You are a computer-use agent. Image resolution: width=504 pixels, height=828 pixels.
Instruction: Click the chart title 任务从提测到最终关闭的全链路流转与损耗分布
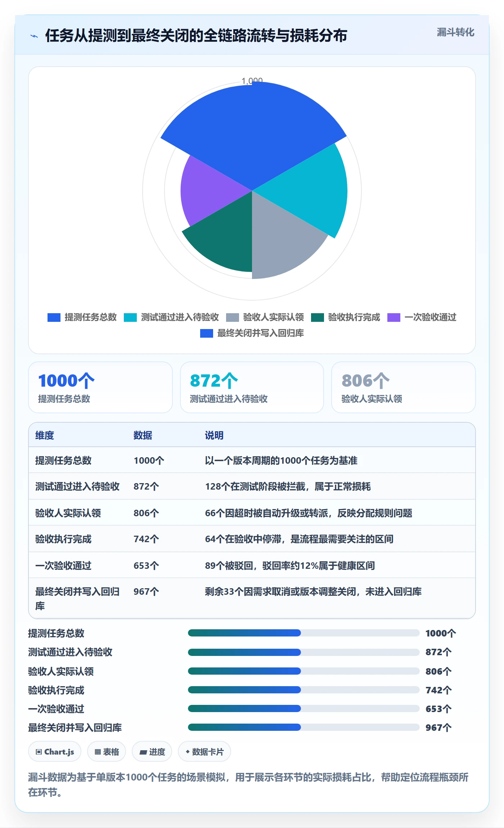click(x=196, y=36)
